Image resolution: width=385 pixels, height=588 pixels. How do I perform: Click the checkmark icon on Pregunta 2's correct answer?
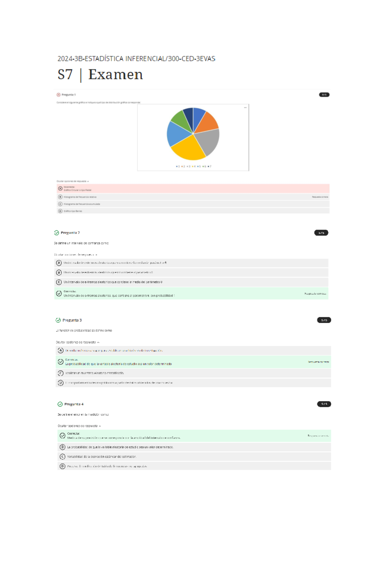pos(59,294)
